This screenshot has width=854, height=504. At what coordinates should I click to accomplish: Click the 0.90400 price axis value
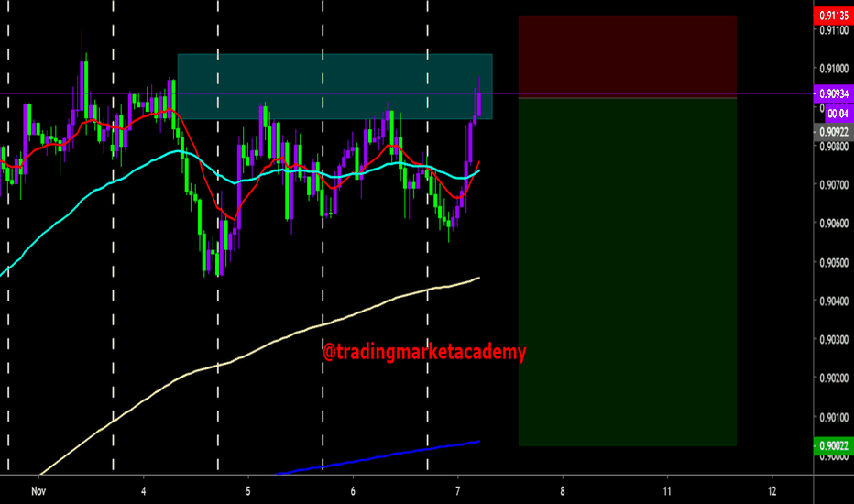[x=835, y=301]
